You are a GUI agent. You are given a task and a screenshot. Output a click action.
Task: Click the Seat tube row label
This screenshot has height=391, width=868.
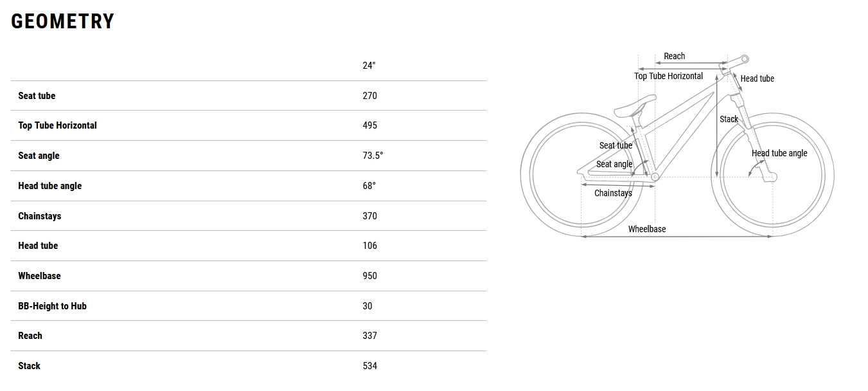point(37,96)
